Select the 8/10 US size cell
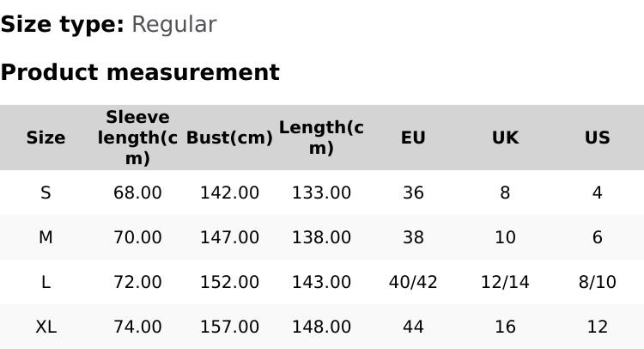644x349 pixels. pos(597,282)
